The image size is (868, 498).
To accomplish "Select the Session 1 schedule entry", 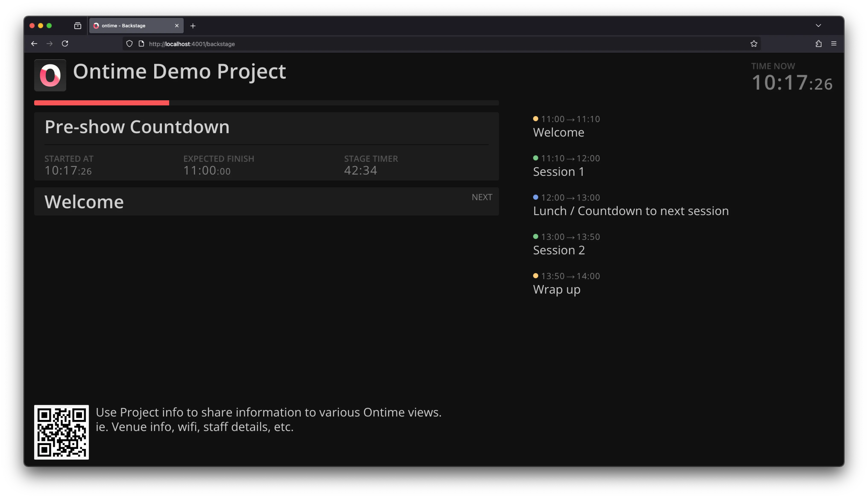I will [559, 171].
